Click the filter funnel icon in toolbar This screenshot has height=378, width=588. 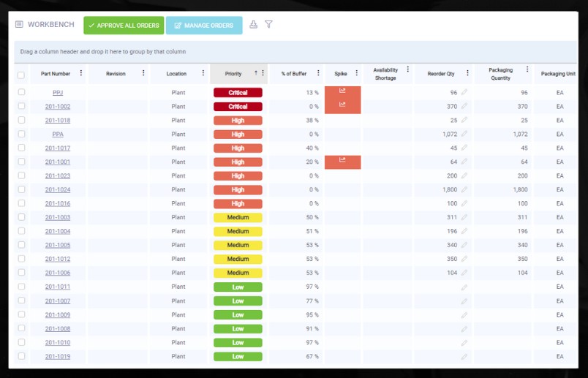tap(268, 25)
